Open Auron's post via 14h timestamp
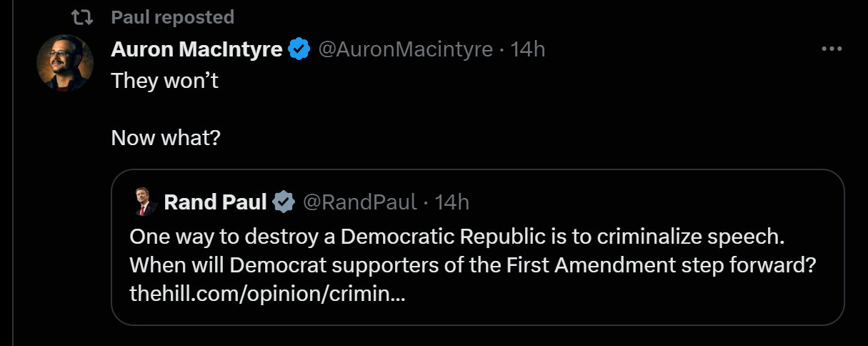 point(529,49)
